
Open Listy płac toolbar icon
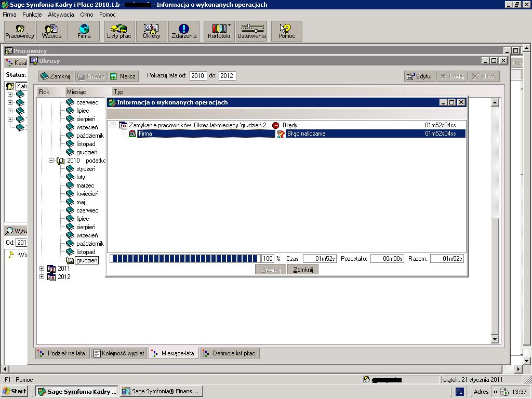coord(119,31)
